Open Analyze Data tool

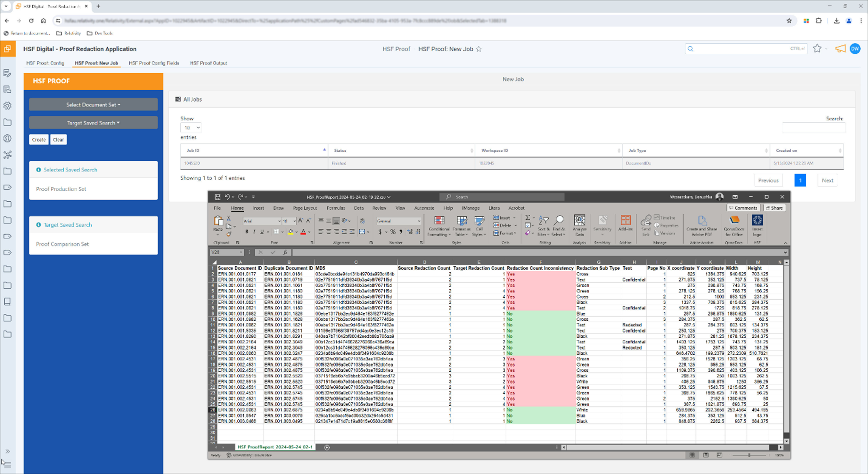point(579,221)
